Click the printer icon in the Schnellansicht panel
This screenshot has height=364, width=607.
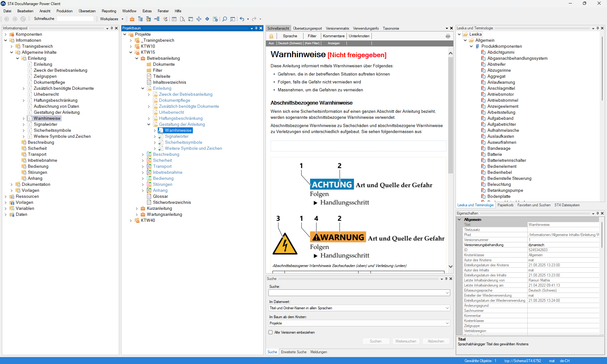tap(448, 36)
